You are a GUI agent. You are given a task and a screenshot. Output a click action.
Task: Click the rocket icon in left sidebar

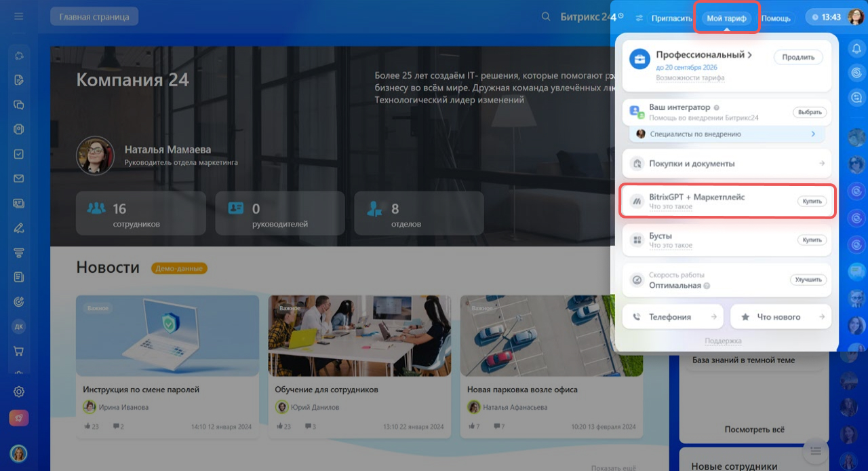tap(19, 418)
